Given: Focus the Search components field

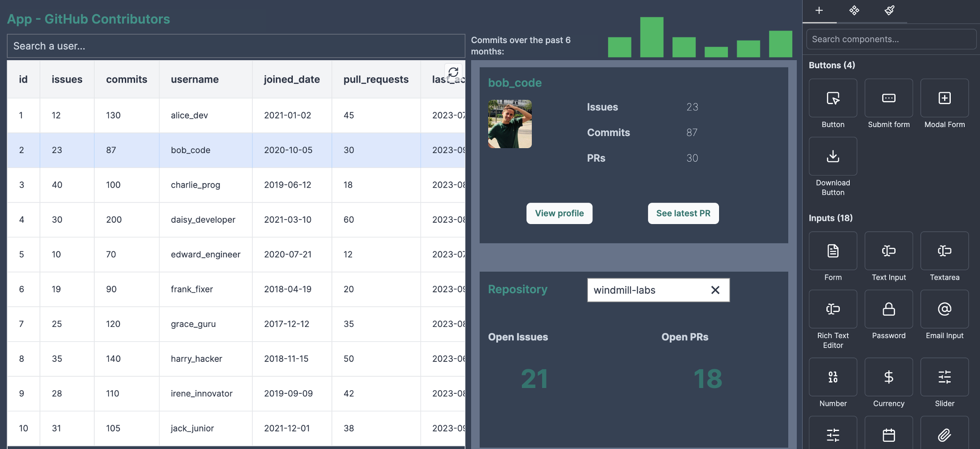Looking at the screenshot, I should [891, 39].
